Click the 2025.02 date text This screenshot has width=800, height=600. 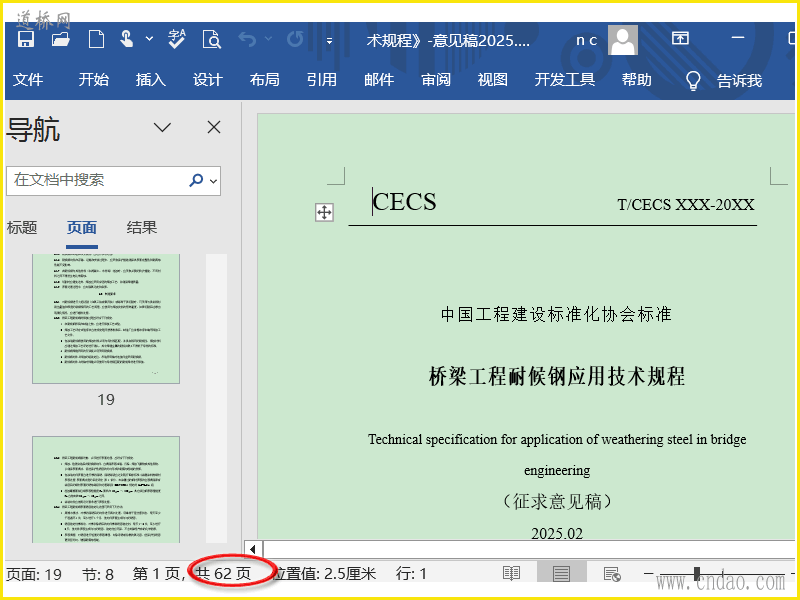point(557,534)
